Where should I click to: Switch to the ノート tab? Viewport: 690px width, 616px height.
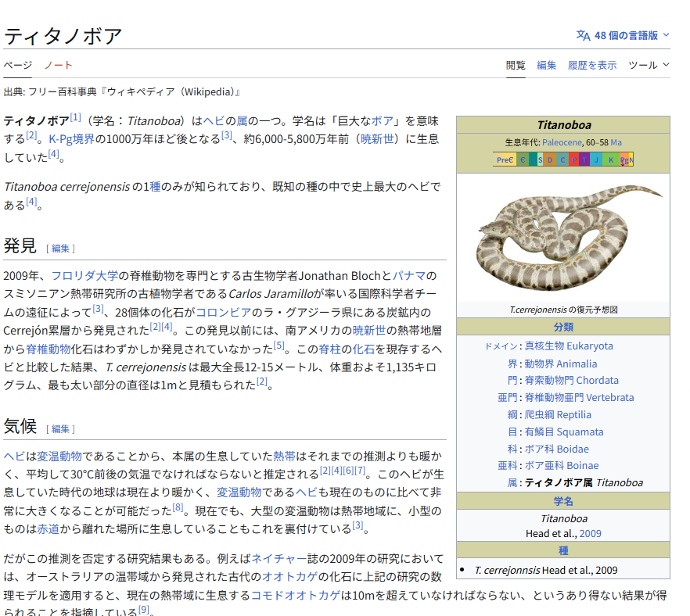point(58,65)
